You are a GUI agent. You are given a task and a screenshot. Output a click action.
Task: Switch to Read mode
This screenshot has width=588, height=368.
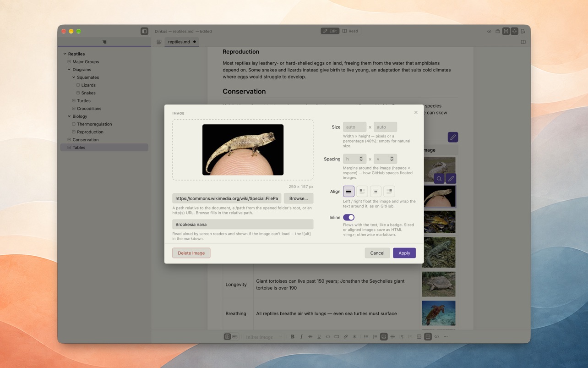point(350,31)
